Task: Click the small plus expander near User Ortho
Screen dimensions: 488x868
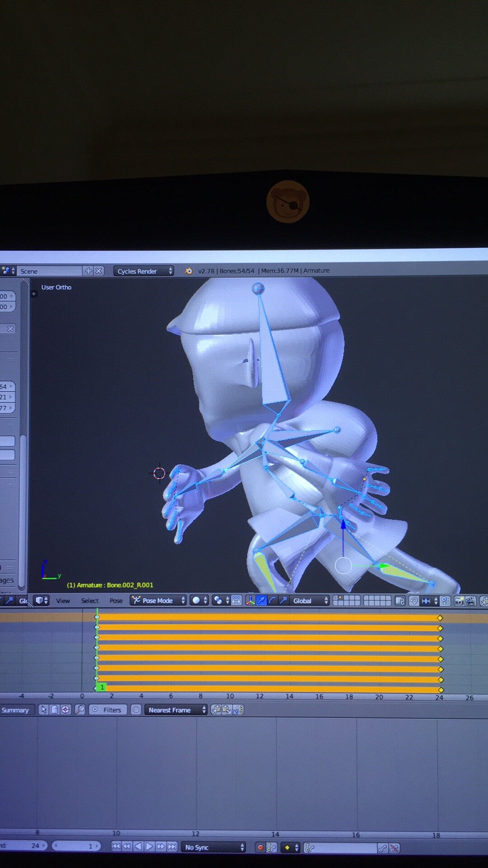Action: click(x=33, y=293)
